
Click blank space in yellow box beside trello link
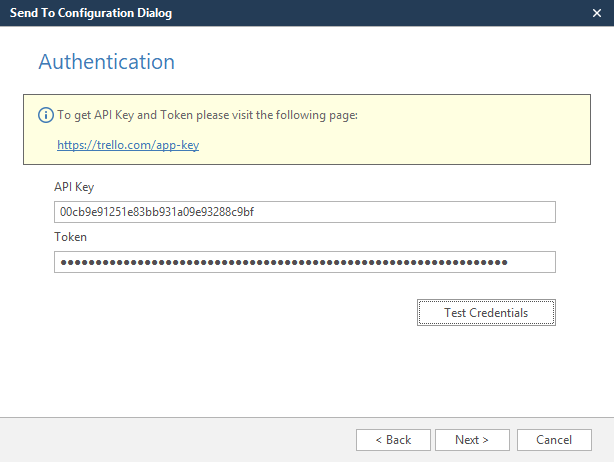(x=400, y=145)
